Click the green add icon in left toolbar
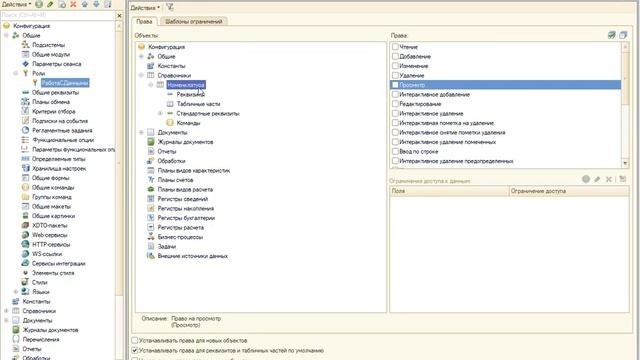 (x=39, y=4)
